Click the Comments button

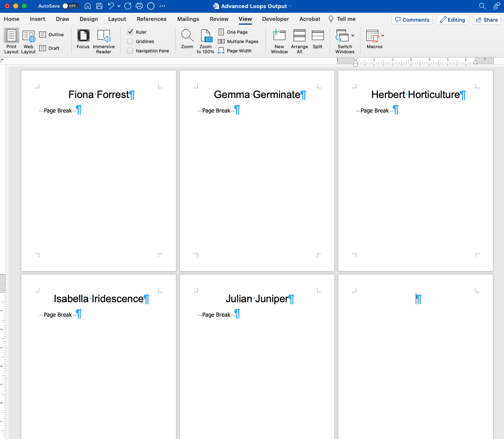[412, 20]
